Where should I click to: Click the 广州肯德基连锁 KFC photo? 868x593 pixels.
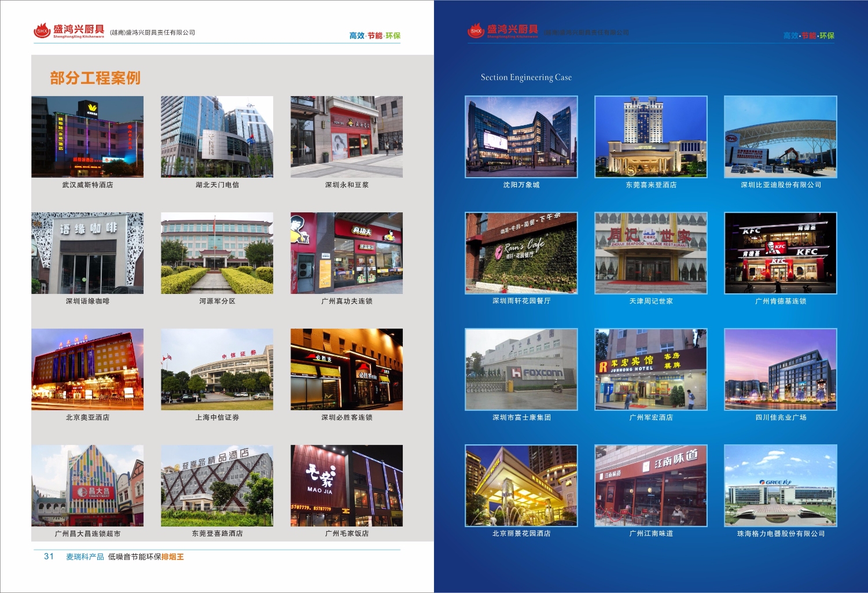pyautogui.click(x=781, y=253)
